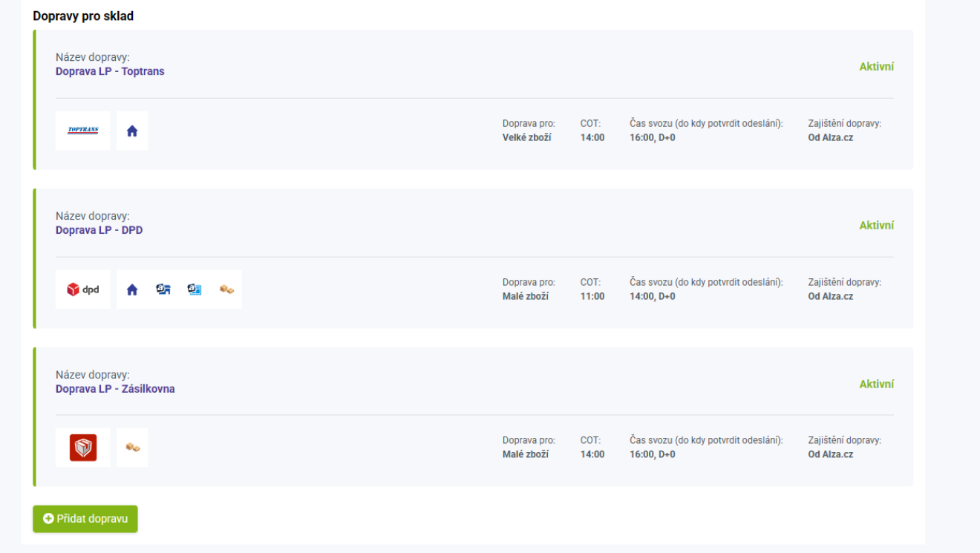This screenshot has height=553, width=980.
Task: Click the Zásilkovna carrier logo
Action: coord(83,448)
